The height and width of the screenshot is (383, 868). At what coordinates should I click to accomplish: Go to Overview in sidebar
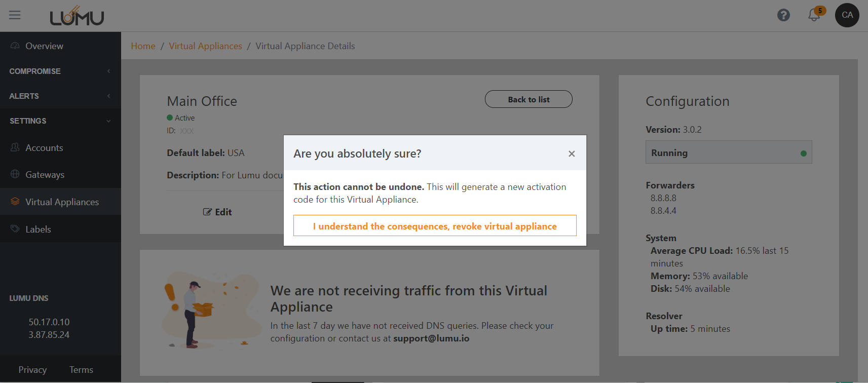coord(45,46)
